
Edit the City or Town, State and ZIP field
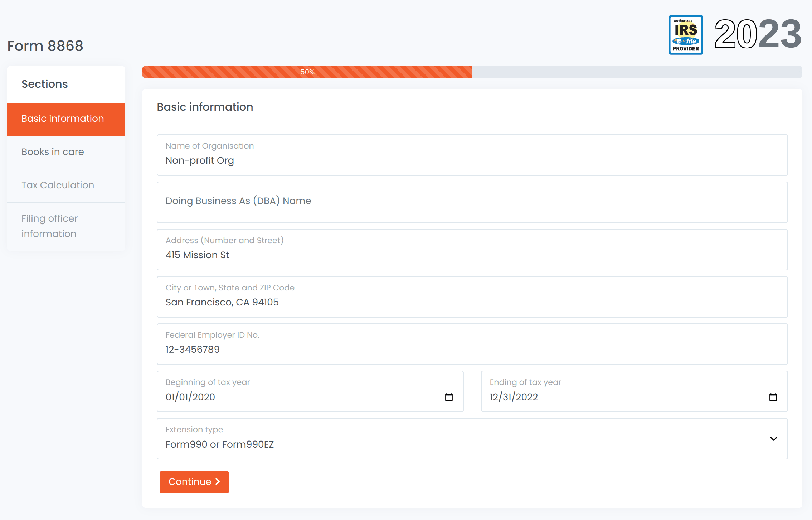click(x=472, y=297)
